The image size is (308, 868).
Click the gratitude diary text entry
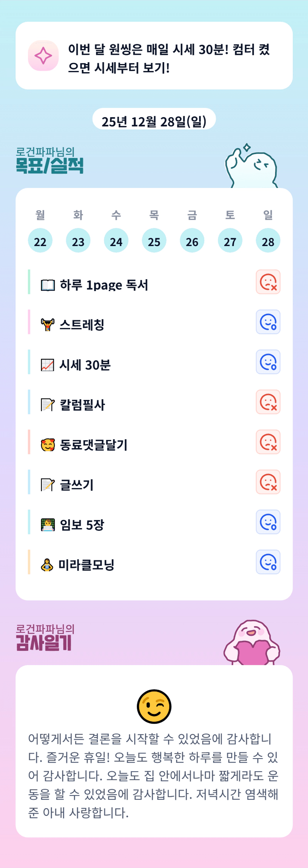click(x=153, y=776)
